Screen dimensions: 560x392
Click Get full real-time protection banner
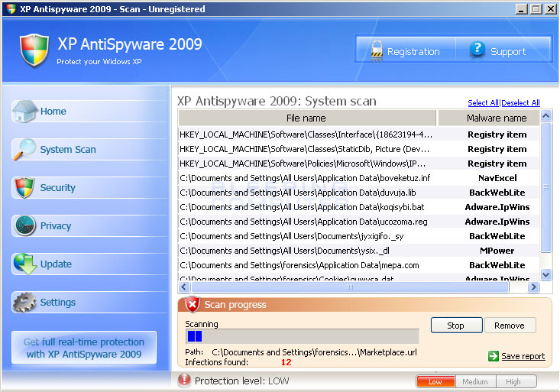tap(84, 348)
